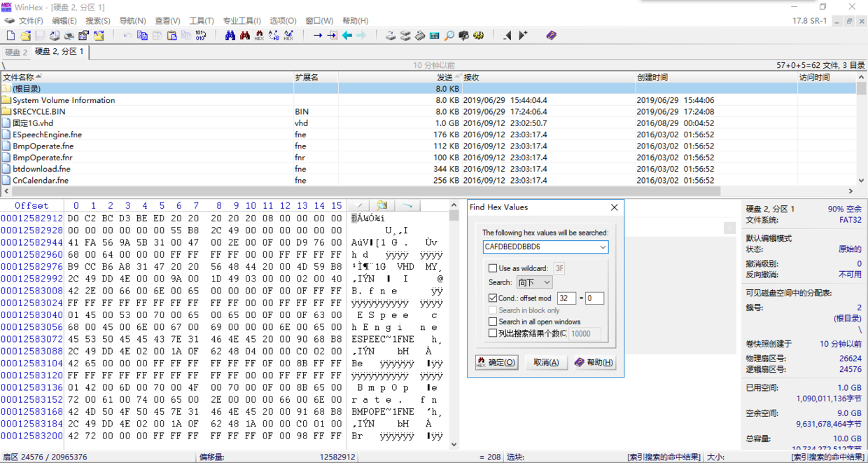The image size is (868, 463).
Task: Select System Volume Information folder
Action: click(x=428, y=100)
